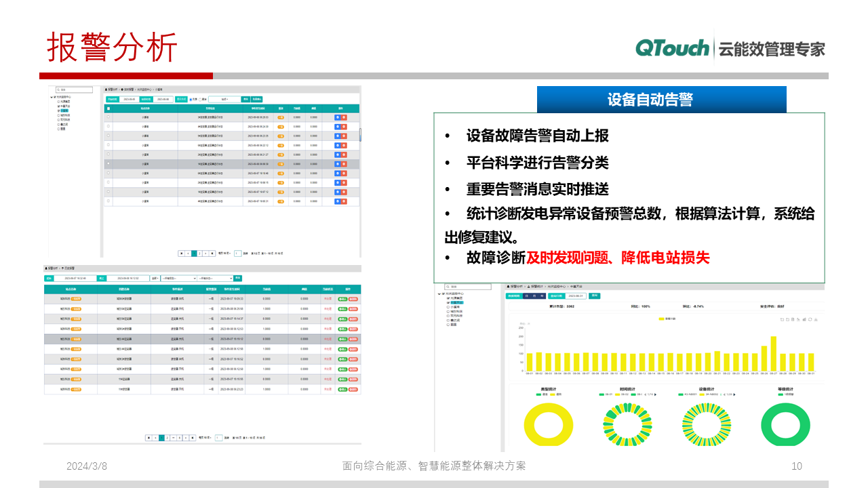This screenshot has width=868, height=488.
Task: Click the 批量确认 batch confirm button
Action: 256,99
